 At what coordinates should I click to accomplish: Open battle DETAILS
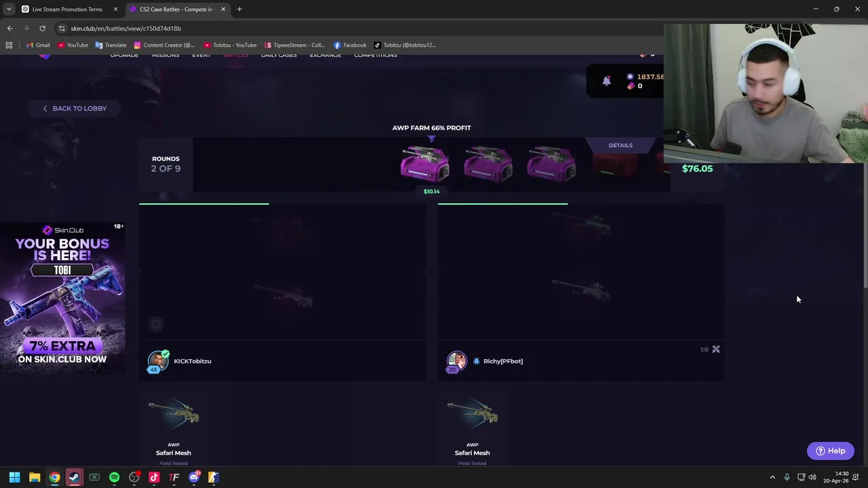coord(620,145)
